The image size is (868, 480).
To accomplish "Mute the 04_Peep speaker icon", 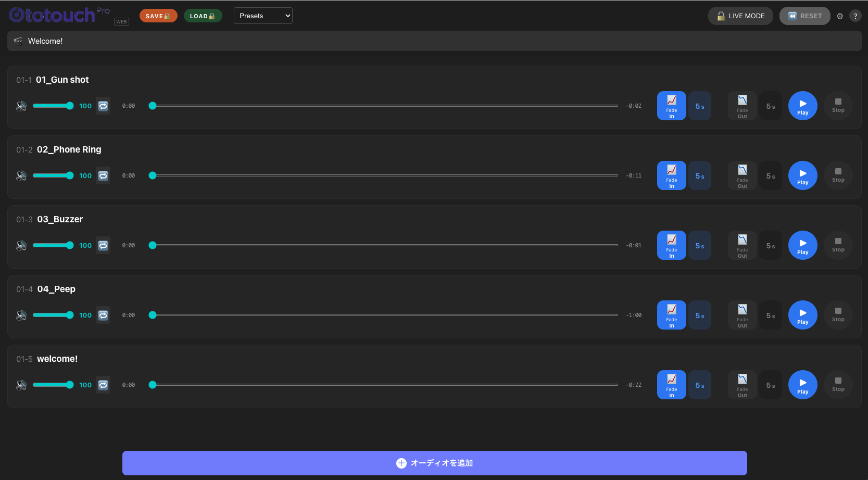I will [x=21, y=315].
